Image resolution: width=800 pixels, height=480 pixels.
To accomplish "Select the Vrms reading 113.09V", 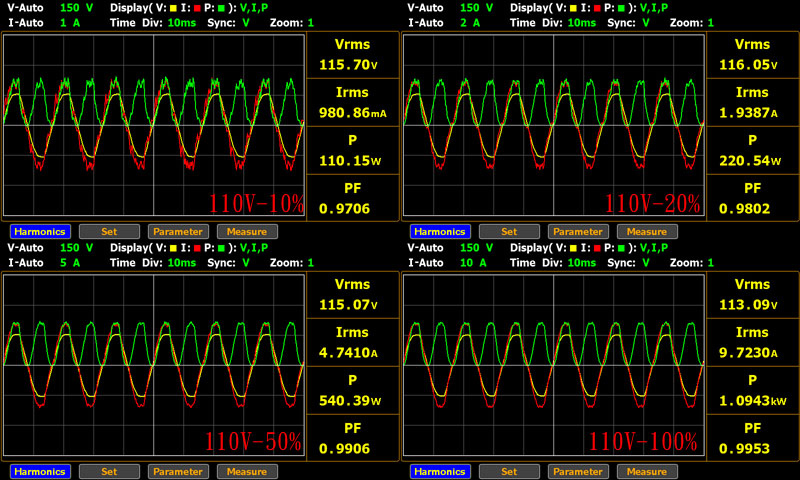I will click(x=748, y=305).
